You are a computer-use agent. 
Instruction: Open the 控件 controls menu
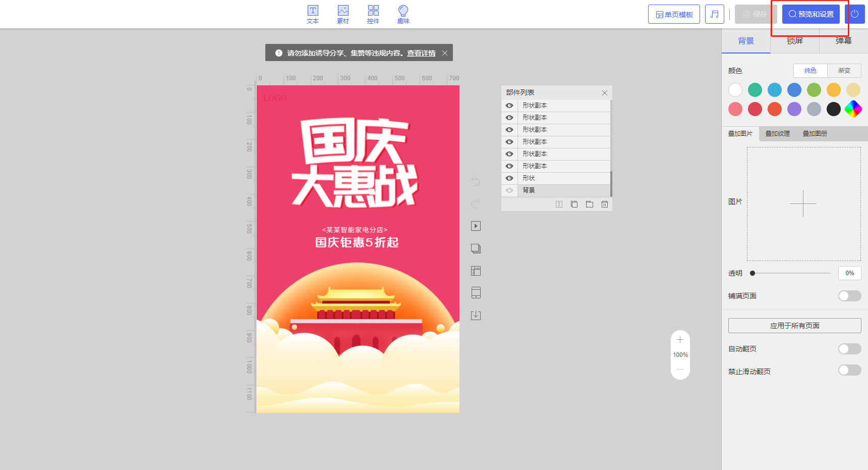373,14
